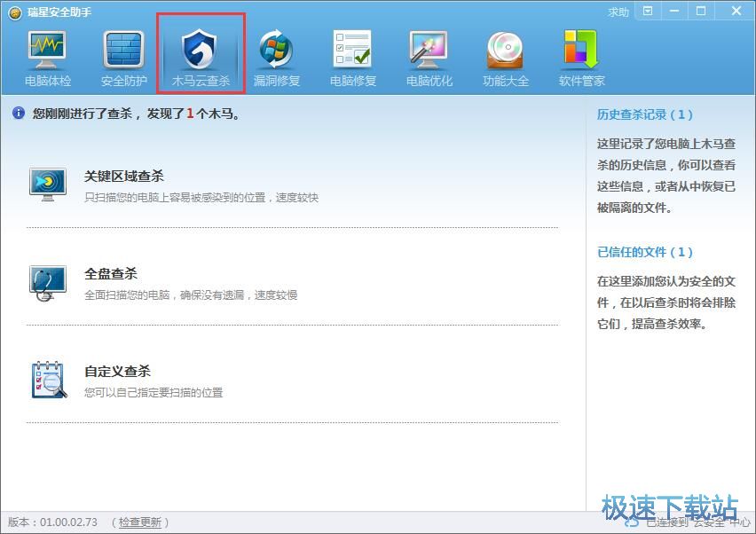Click the 已连接到云安全中心 status text
This screenshot has width=756, height=534.
click(x=697, y=522)
